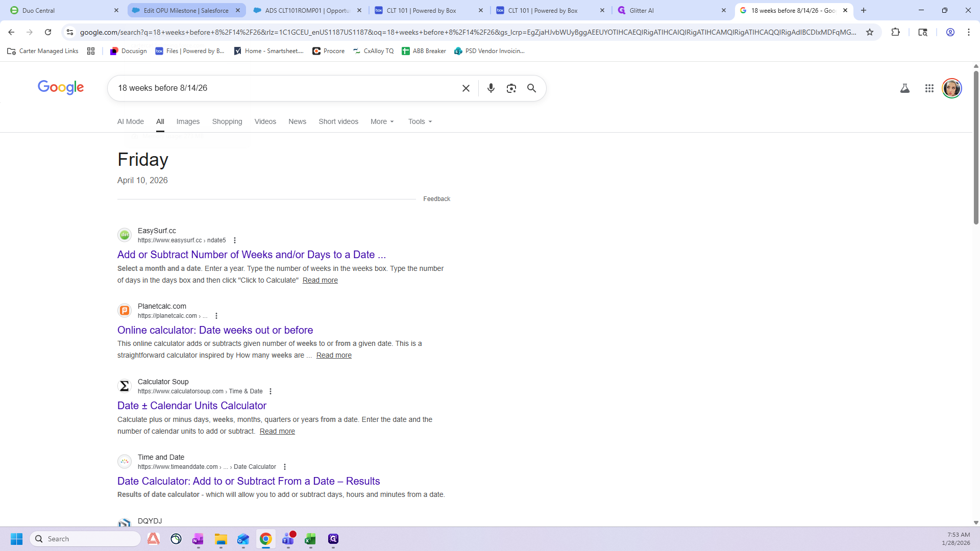Open options menu for EasySurf.cc result
The image size is (980, 551).
(x=235, y=240)
